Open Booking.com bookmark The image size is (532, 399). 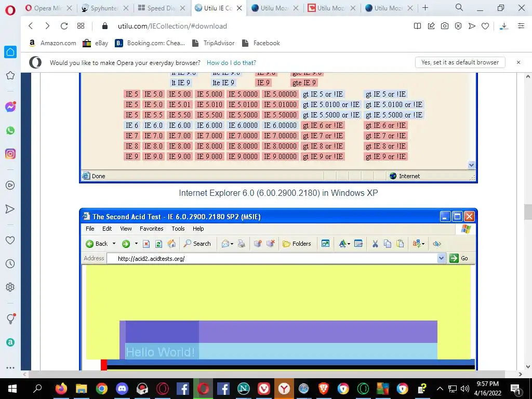(150, 43)
